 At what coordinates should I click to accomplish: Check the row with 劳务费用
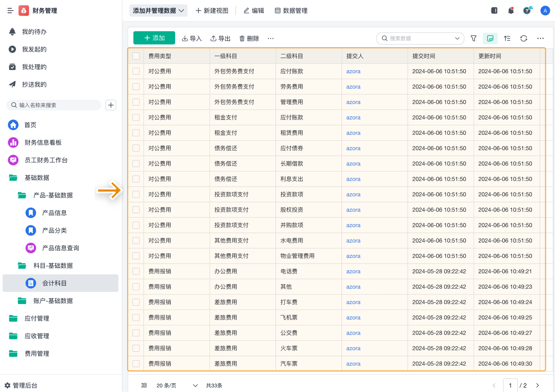[136, 86]
